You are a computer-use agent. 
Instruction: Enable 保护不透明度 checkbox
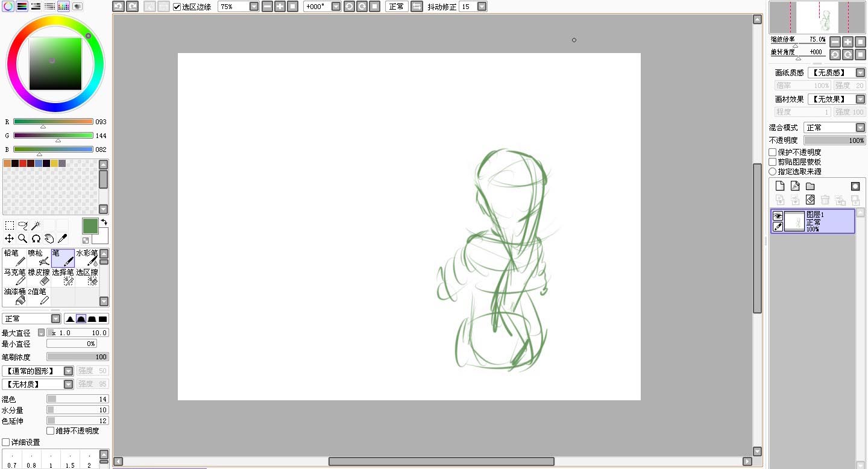[x=773, y=153]
